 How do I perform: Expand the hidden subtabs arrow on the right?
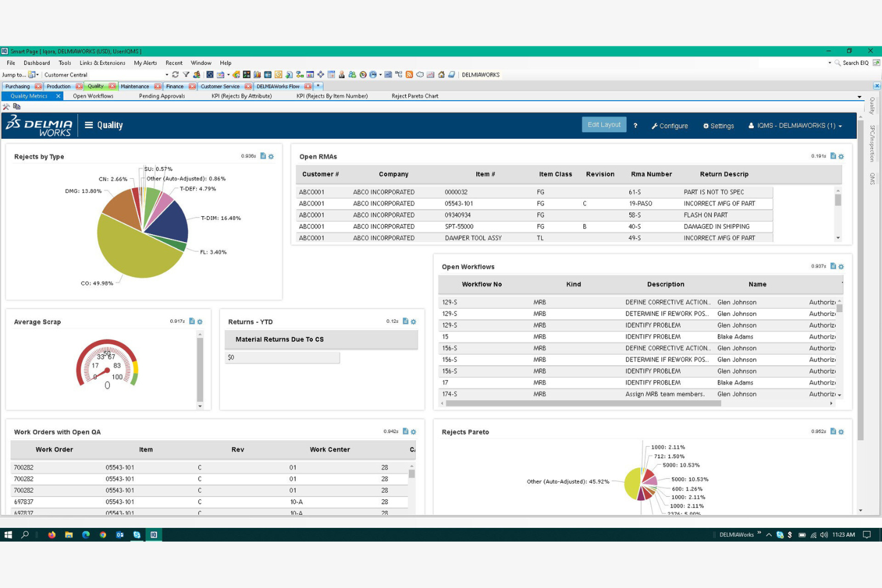click(860, 96)
